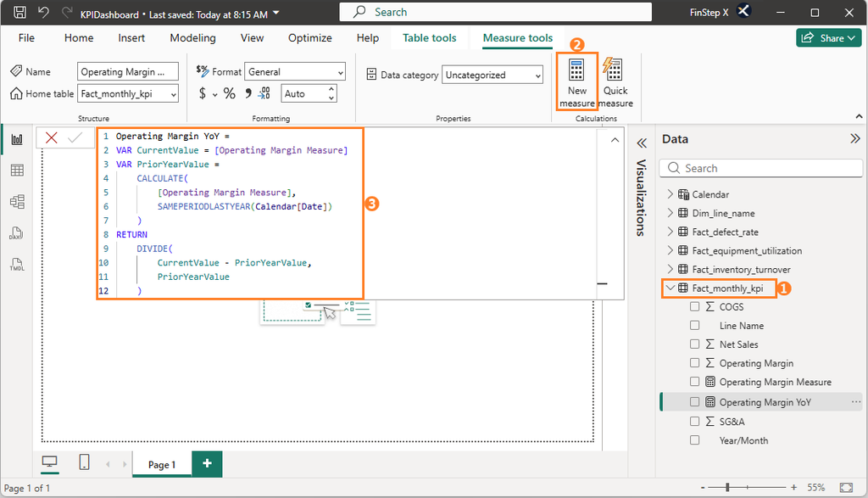Switch to the Home tab
This screenshot has height=498, width=868.
(x=79, y=37)
